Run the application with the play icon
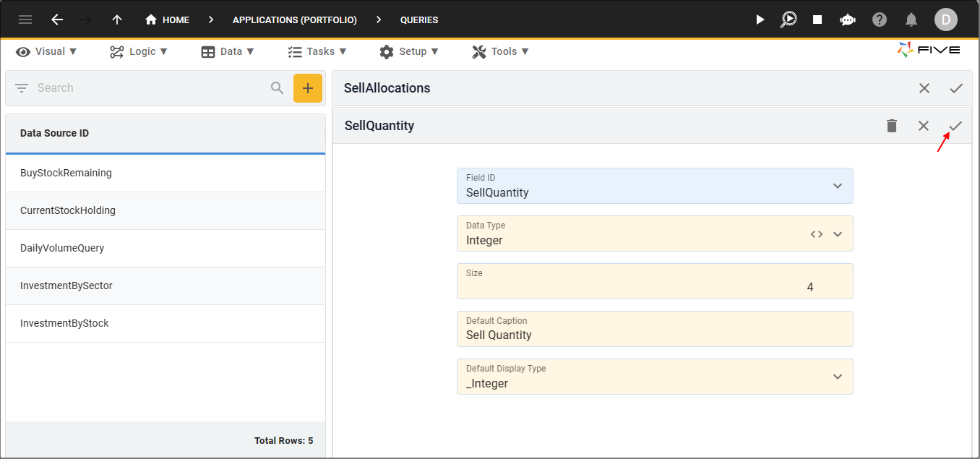This screenshot has width=980, height=459. click(x=760, y=20)
